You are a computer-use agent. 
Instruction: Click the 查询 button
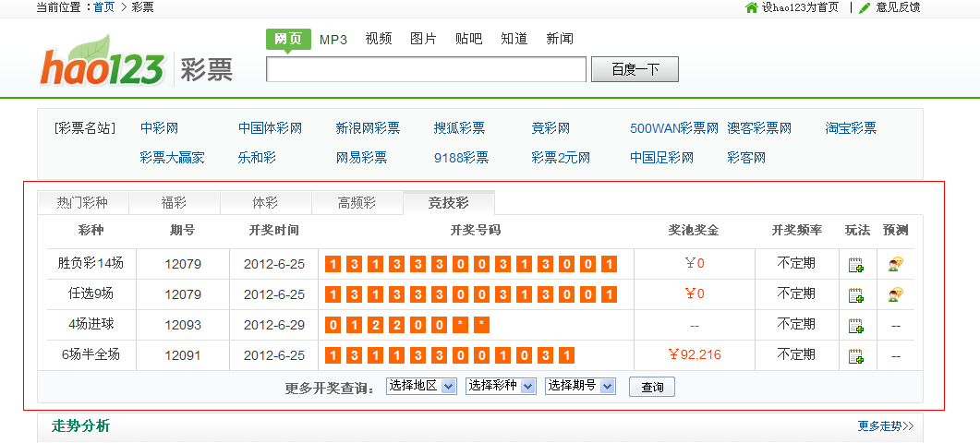pos(652,387)
